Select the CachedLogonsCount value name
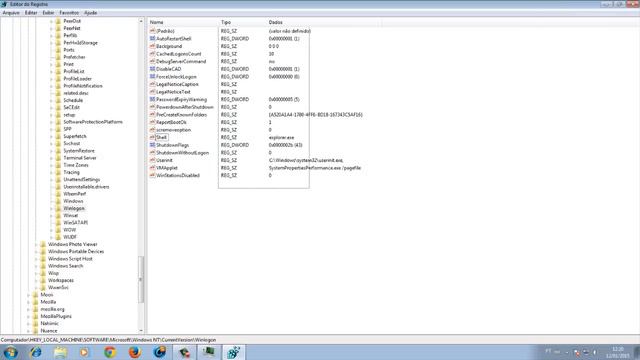The image size is (640, 360). 179,54
